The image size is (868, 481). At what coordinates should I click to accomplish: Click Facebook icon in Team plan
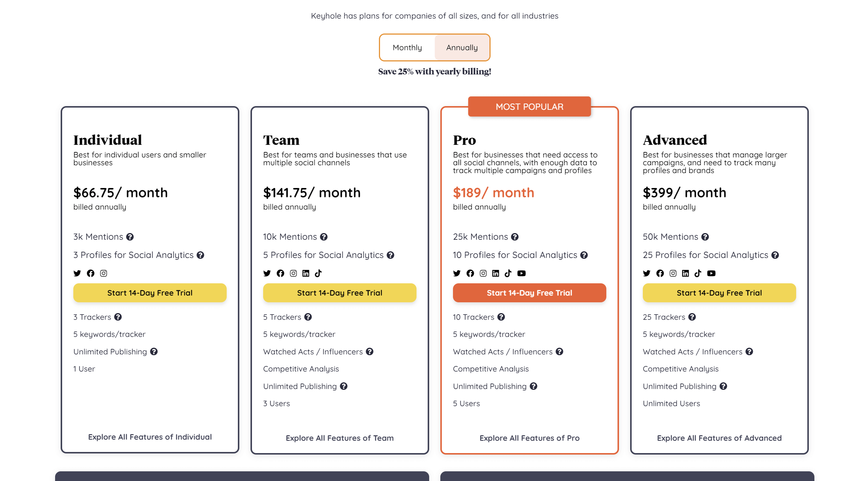click(280, 273)
